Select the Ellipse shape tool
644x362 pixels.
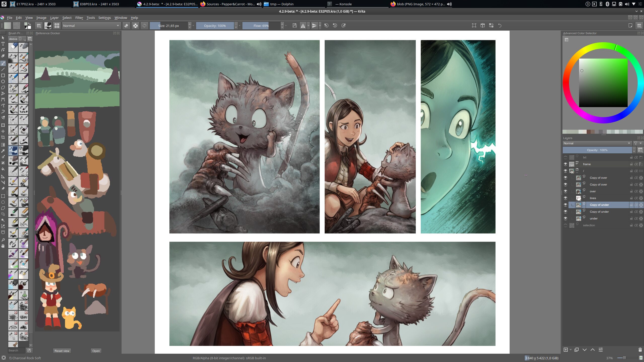[3, 81]
